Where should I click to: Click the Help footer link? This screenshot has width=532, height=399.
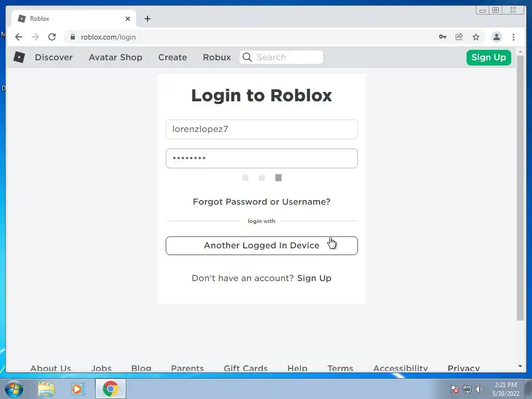(x=297, y=368)
